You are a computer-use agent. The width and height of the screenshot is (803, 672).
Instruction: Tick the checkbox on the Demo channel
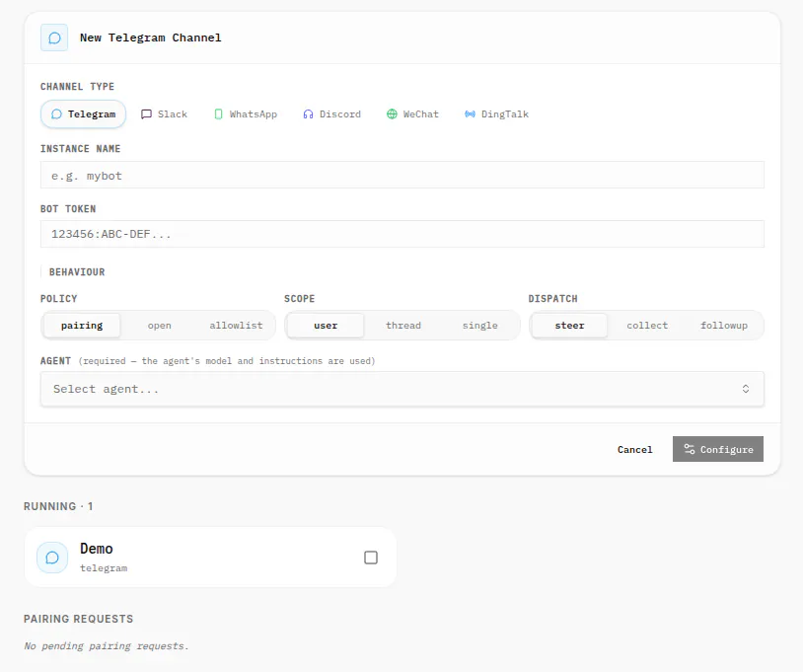click(x=371, y=558)
